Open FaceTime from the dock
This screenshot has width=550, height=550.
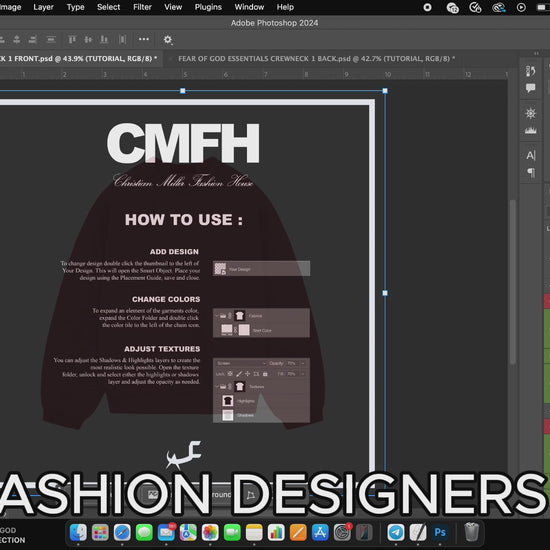click(x=232, y=532)
